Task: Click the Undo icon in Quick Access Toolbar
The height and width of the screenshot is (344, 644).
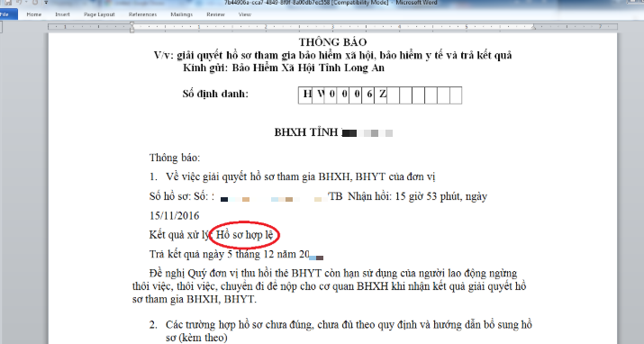Action: 19,2
